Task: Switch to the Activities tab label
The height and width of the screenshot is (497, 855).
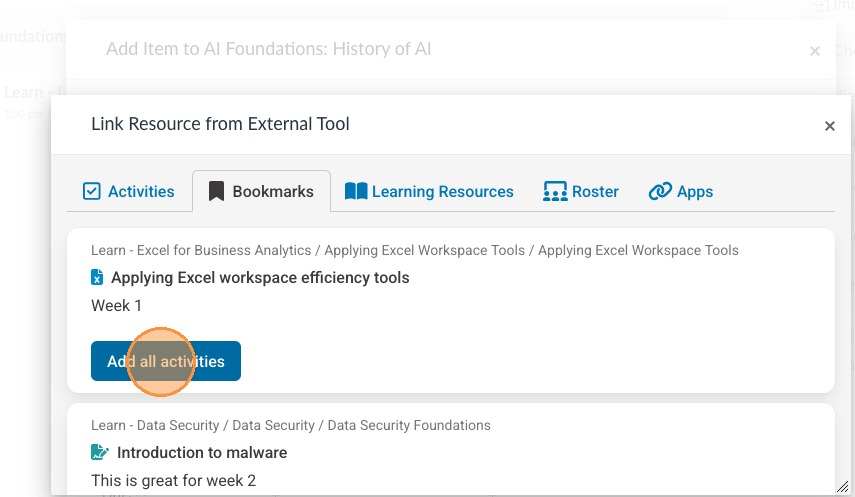Action: pos(141,191)
